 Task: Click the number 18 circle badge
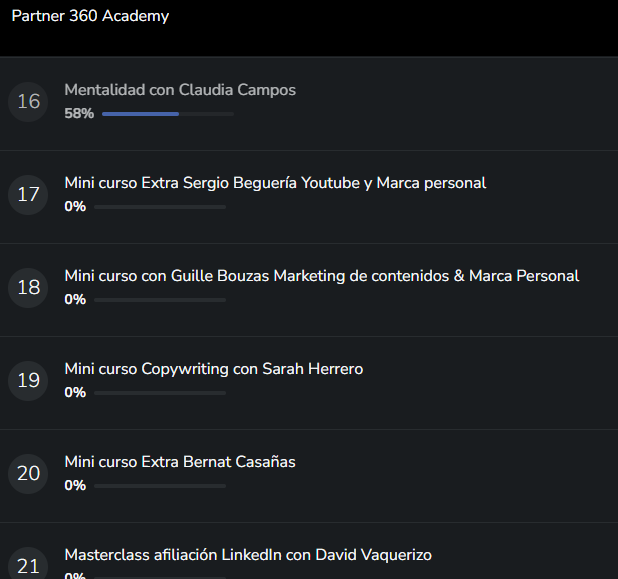28,288
